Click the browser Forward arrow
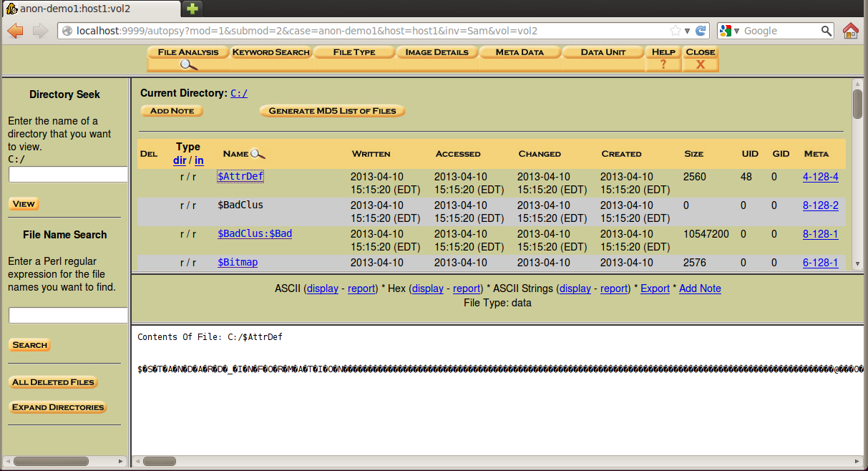868x471 pixels. (x=40, y=31)
